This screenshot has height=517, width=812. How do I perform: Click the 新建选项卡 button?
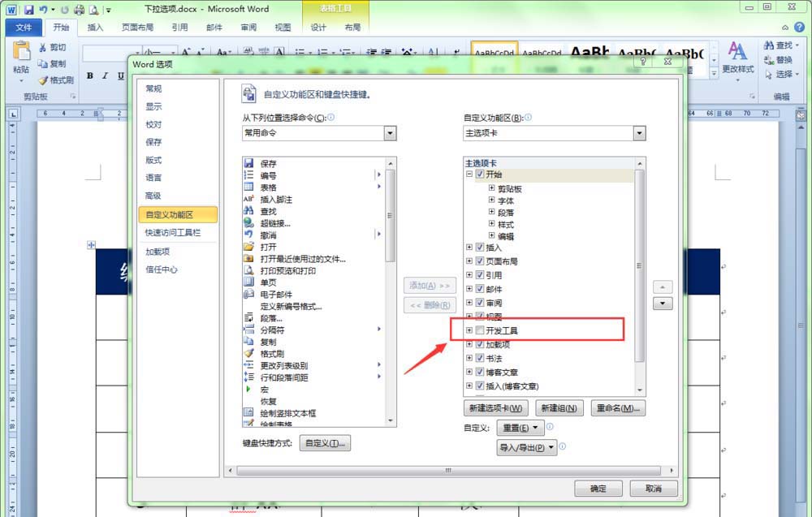[495, 407]
